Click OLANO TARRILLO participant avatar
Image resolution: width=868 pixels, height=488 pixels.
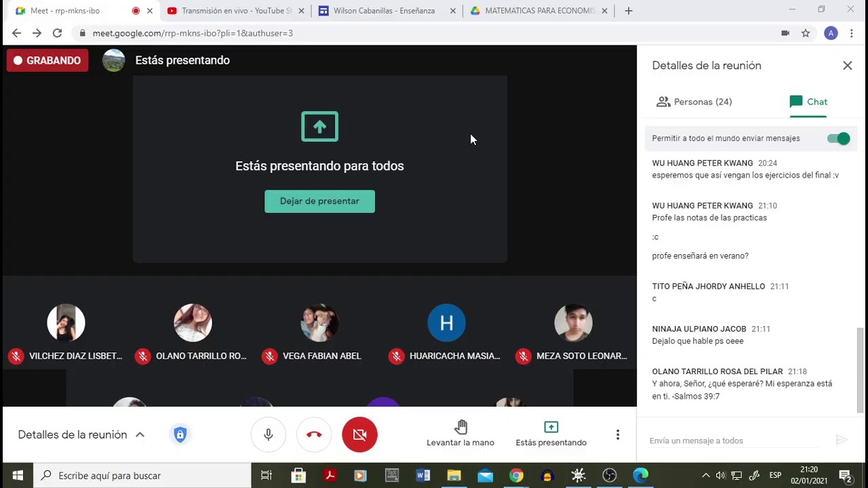pos(193,323)
